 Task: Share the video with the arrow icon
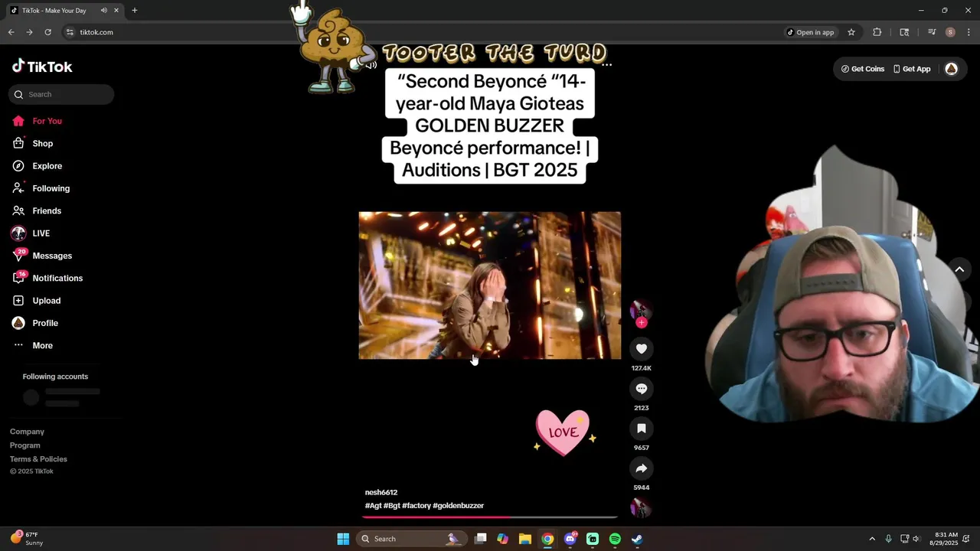[x=642, y=468]
